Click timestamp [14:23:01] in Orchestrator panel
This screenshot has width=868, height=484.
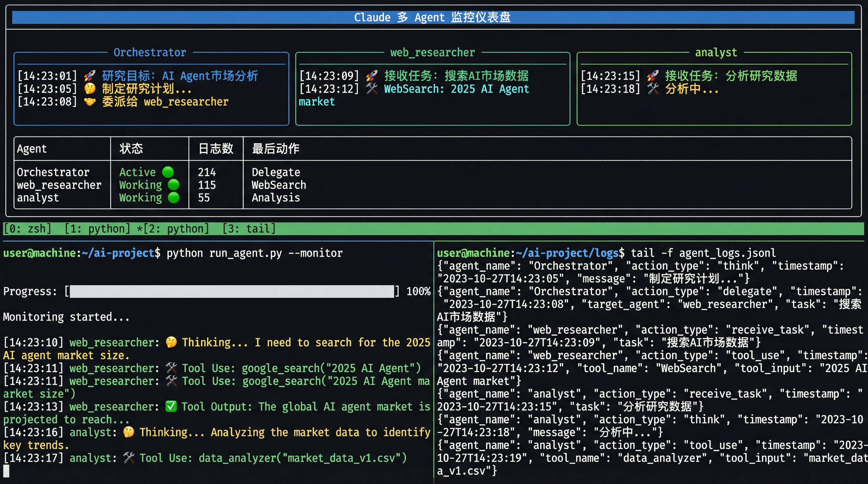click(x=47, y=76)
